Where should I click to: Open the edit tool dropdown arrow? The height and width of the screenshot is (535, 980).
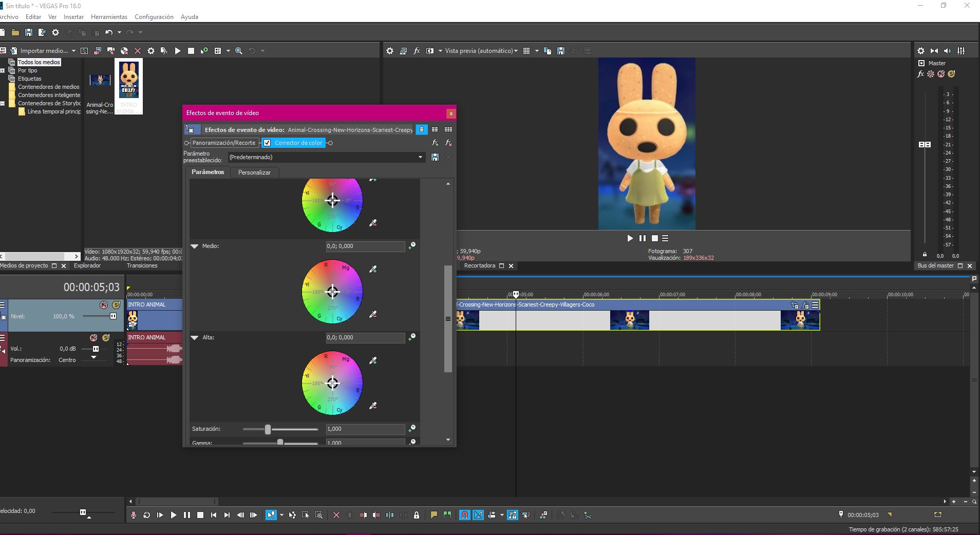[x=281, y=515]
